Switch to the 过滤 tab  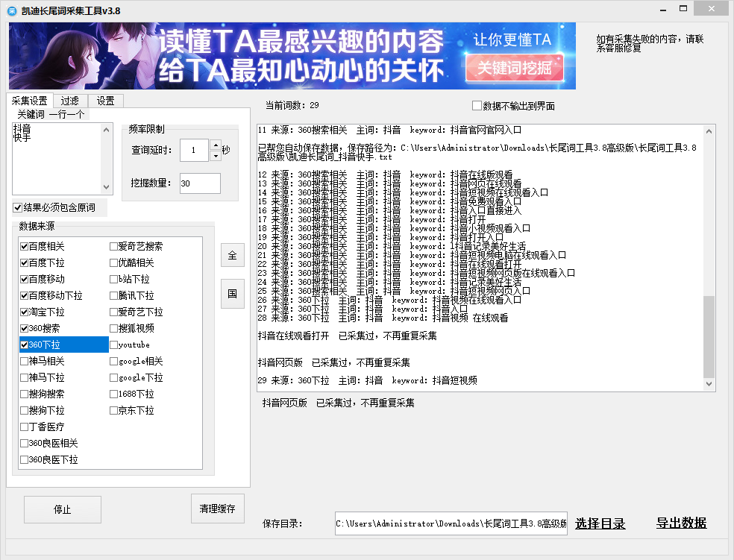[70, 101]
